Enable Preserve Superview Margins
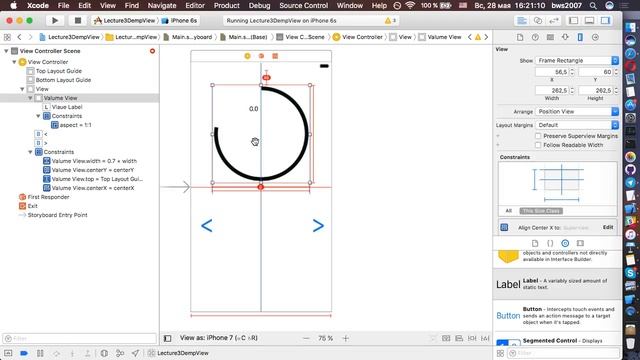640x360 pixels. (x=538, y=136)
